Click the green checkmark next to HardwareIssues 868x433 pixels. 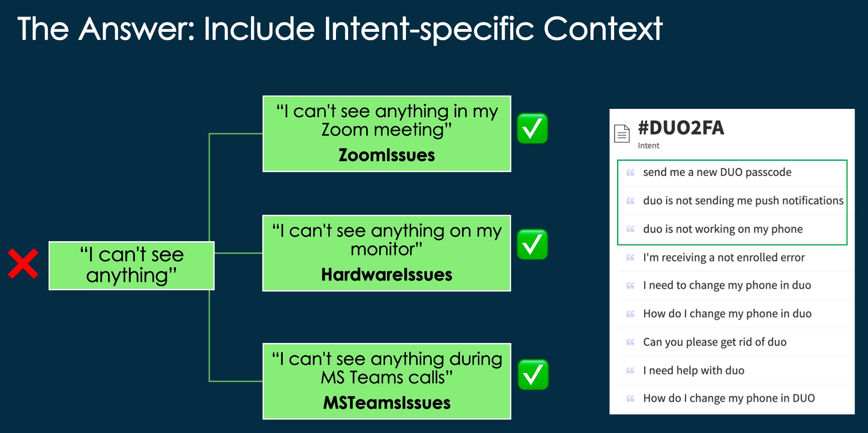pos(532,245)
